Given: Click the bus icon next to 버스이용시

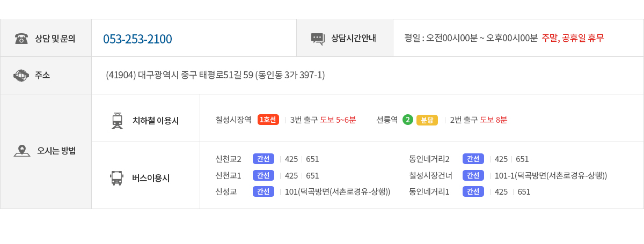Looking at the screenshot, I should 116,178.
